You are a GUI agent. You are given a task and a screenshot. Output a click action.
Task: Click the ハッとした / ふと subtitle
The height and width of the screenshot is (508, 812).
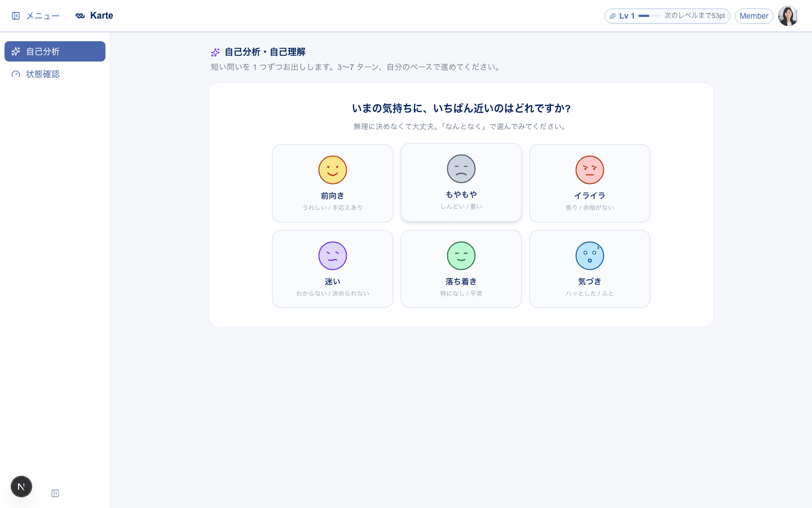pyautogui.click(x=590, y=294)
